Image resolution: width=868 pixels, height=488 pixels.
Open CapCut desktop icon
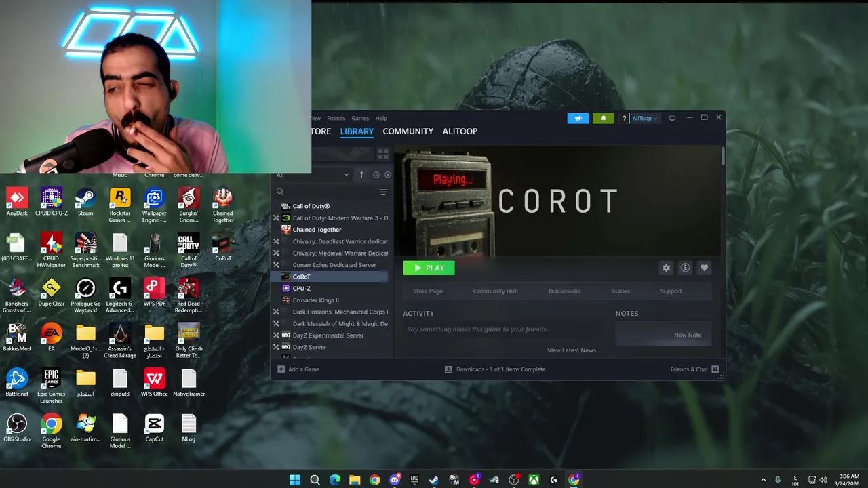154,428
